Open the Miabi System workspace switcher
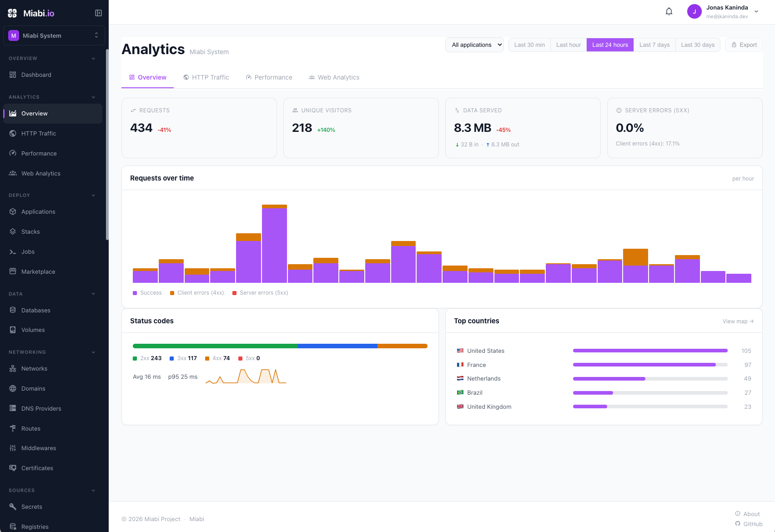 [x=54, y=35]
